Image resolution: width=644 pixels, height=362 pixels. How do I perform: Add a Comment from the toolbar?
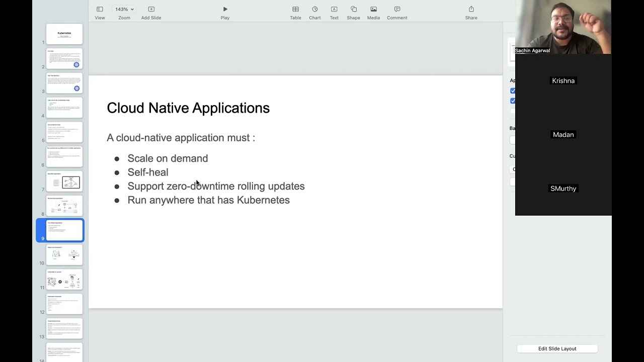(397, 9)
